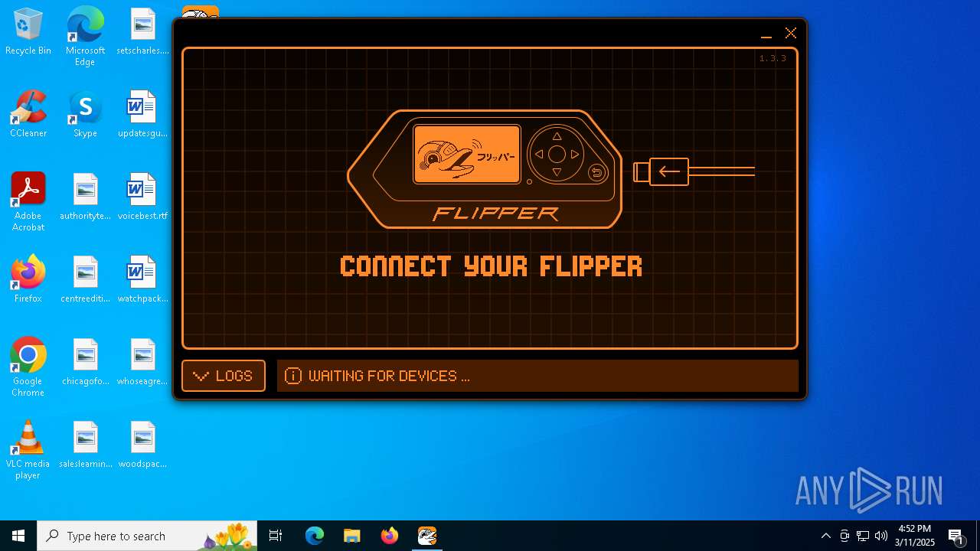Select the whoseagre image file

[x=142, y=363]
